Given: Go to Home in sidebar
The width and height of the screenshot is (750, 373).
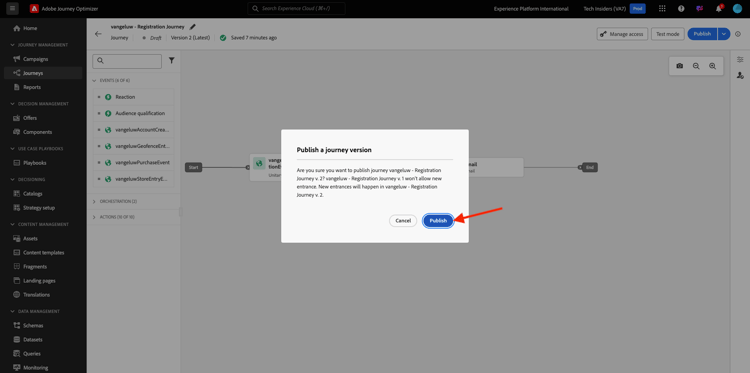Looking at the screenshot, I should click(x=30, y=28).
